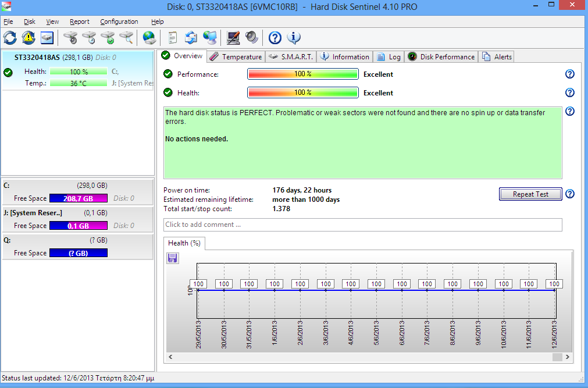Switch to the Temperature tab
Screen dimensions: 588x388
point(236,56)
